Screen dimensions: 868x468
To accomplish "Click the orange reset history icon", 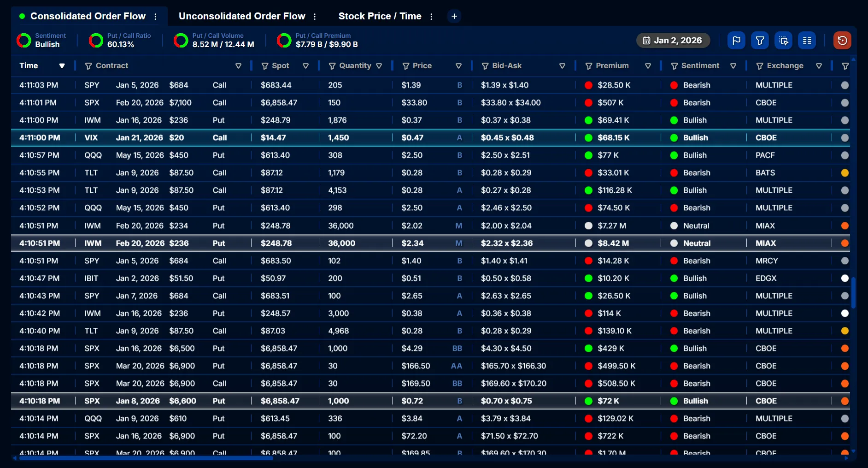I will point(843,40).
